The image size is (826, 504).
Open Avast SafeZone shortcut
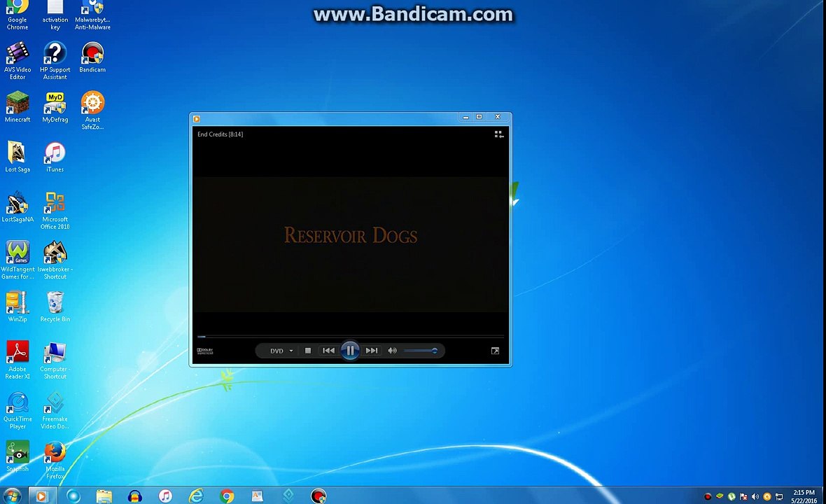[92, 110]
